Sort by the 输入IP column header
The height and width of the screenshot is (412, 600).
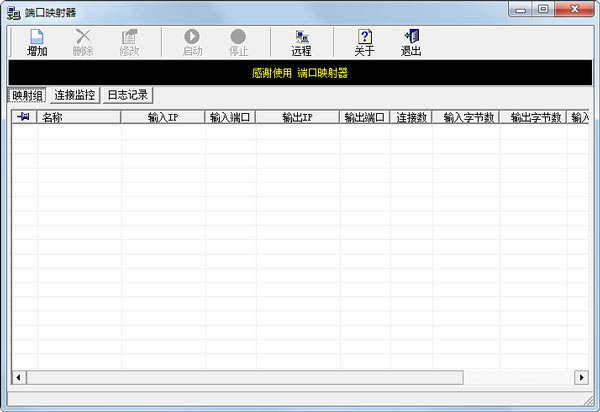(x=163, y=117)
